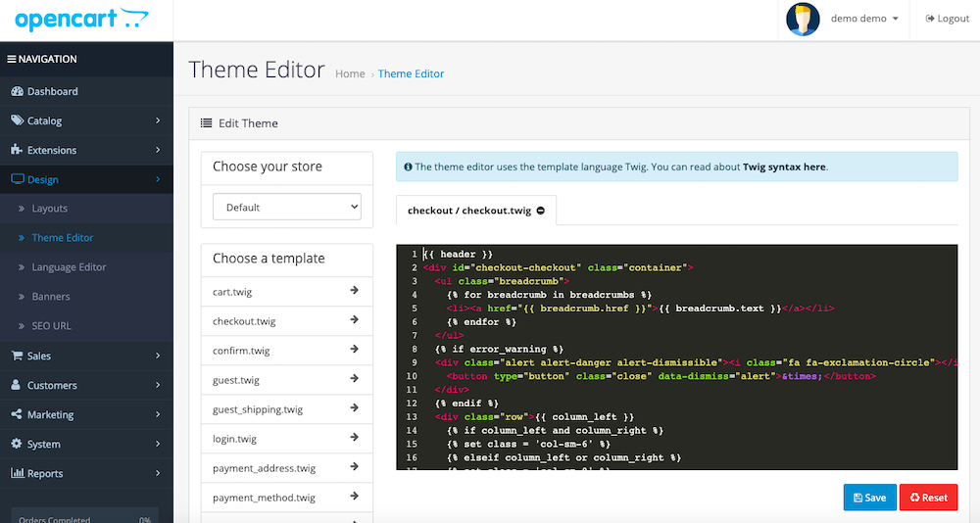Expand the Extensions menu chevron

[158, 149]
